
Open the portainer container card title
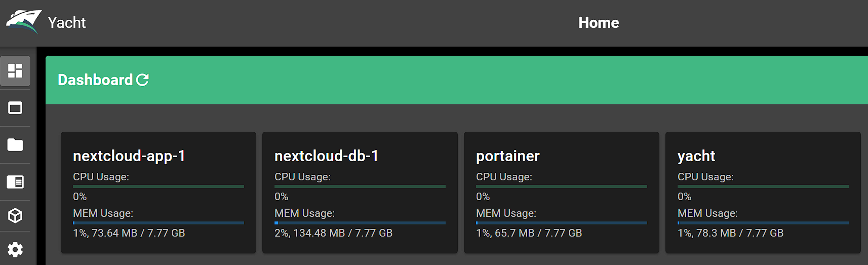click(x=508, y=156)
